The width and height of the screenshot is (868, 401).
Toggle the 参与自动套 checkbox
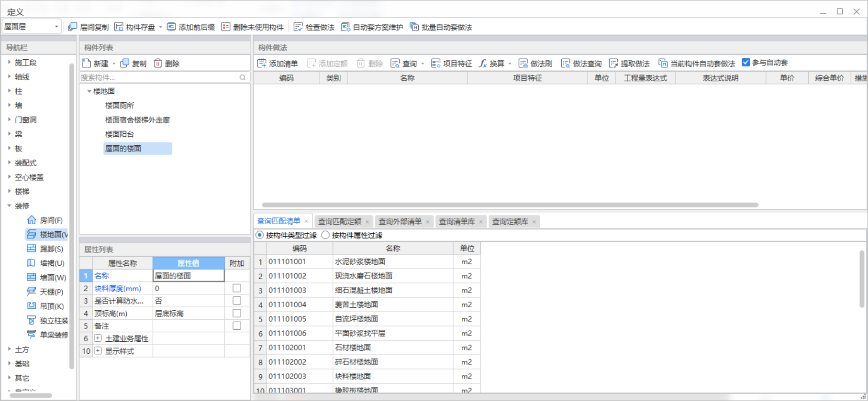point(746,62)
